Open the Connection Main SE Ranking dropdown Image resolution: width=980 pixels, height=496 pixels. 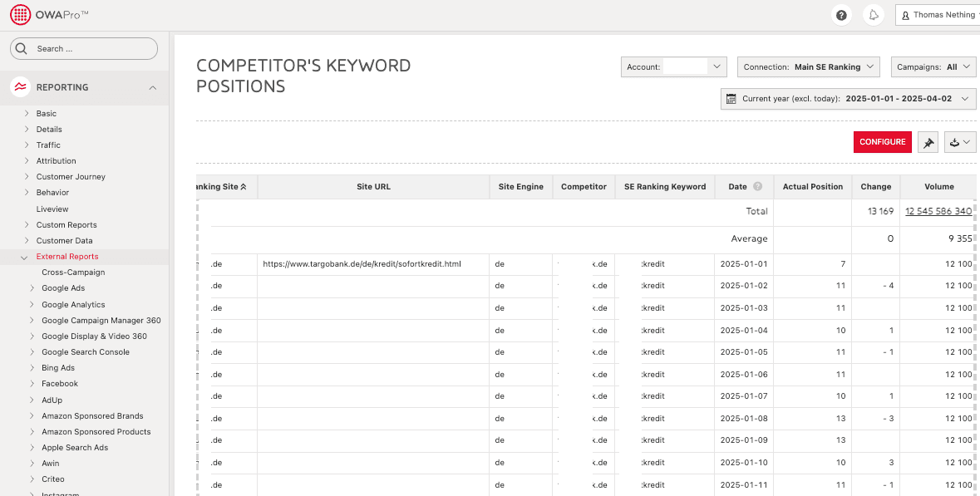click(x=808, y=67)
